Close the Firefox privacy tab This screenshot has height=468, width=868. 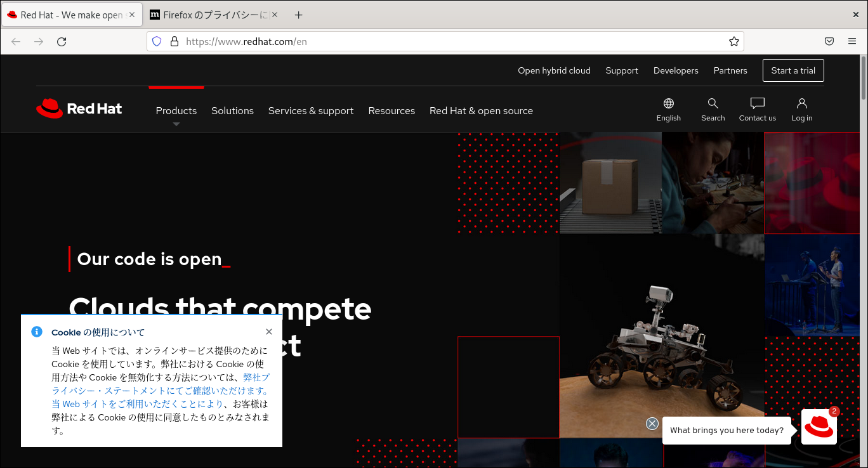tap(275, 15)
